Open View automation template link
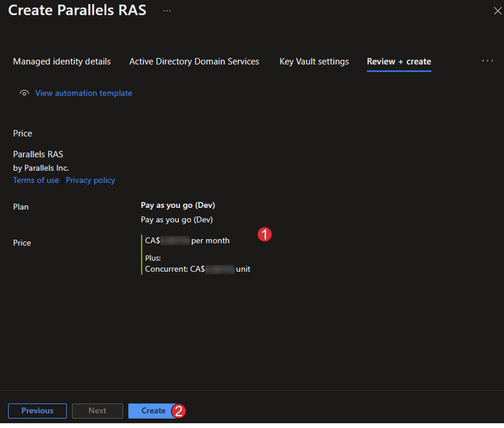Viewport: 504px width, 428px height. coord(84,93)
